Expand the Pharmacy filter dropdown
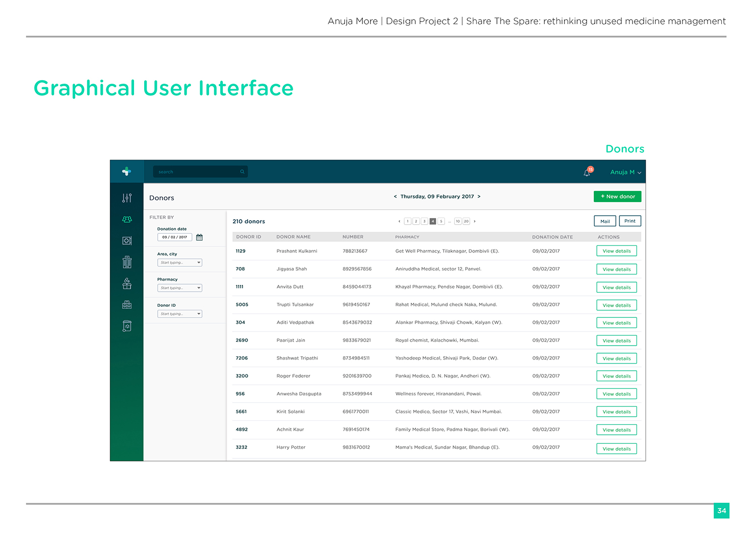The height and width of the screenshot is (534, 756). coord(180,288)
